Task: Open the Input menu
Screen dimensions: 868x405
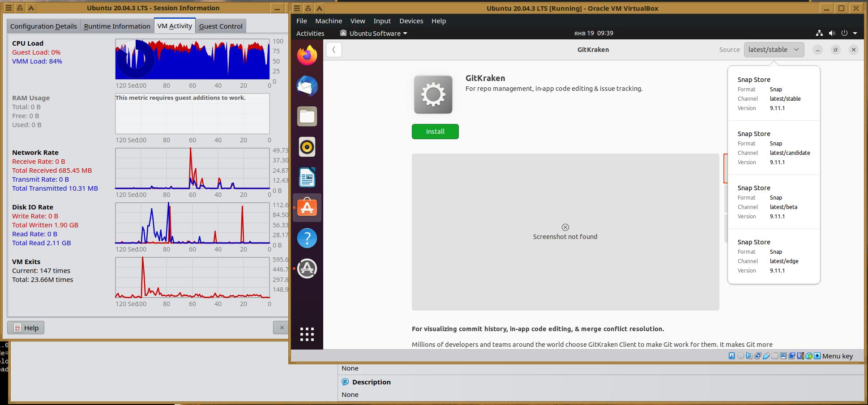Action: [382, 21]
